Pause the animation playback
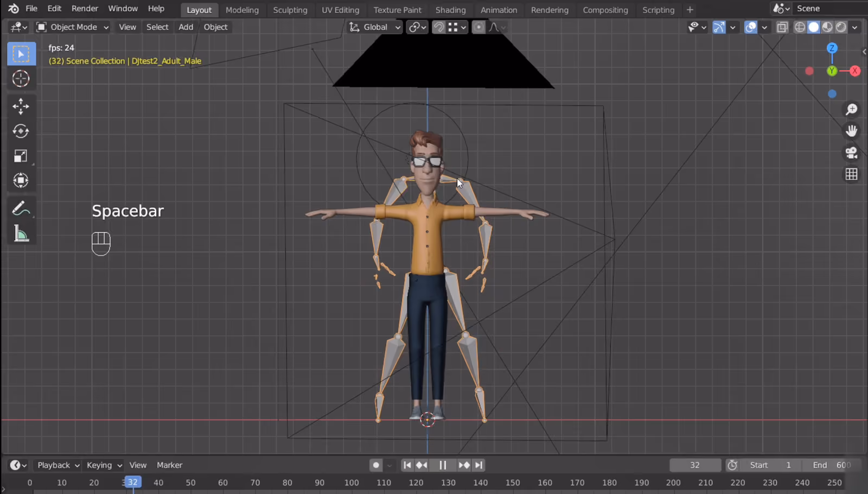Image resolution: width=868 pixels, height=494 pixels. click(x=443, y=465)
